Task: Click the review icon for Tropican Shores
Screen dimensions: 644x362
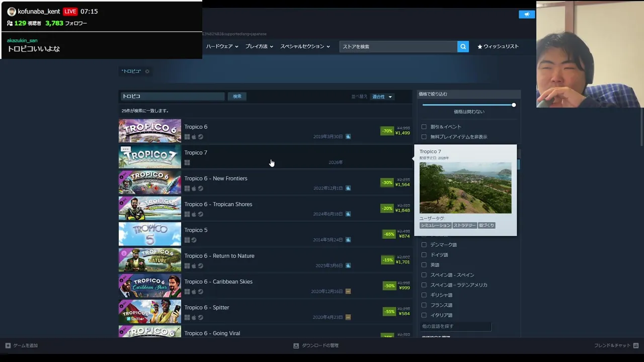Action: coord(348,214)
